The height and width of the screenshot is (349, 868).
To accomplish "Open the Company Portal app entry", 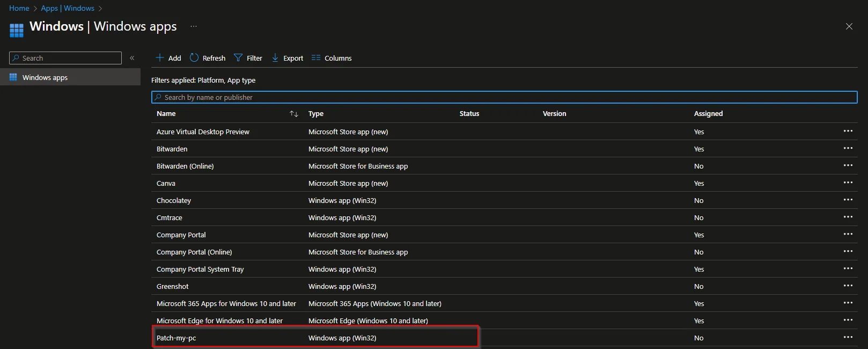I will pyautogui.click(x=181, y=235).
